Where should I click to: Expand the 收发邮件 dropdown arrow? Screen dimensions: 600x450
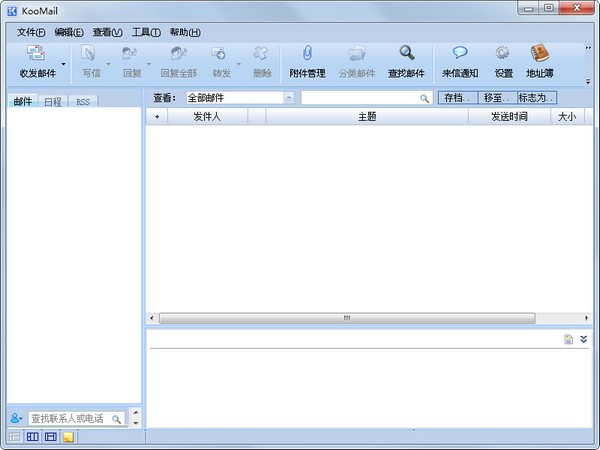(x=63, y=63)
